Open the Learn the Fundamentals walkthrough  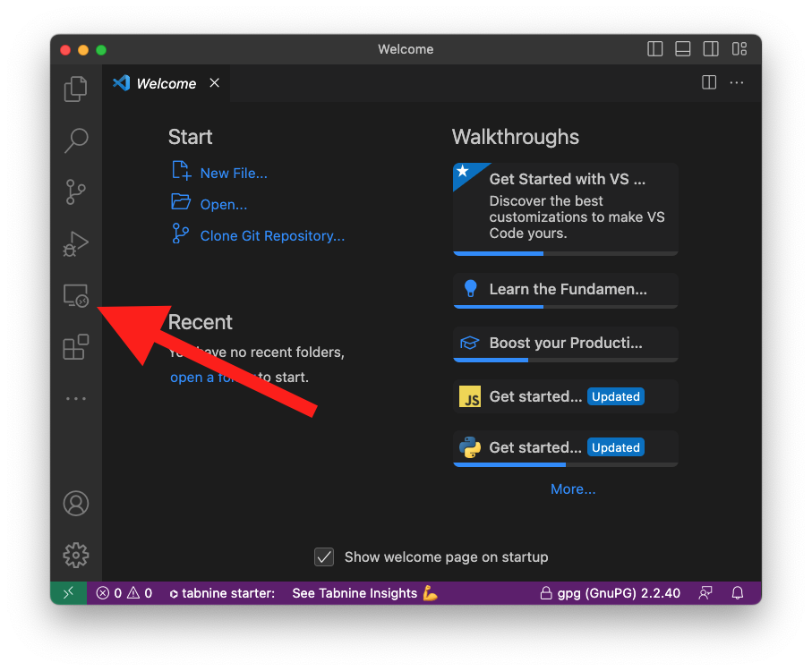[x=566, y=289]
